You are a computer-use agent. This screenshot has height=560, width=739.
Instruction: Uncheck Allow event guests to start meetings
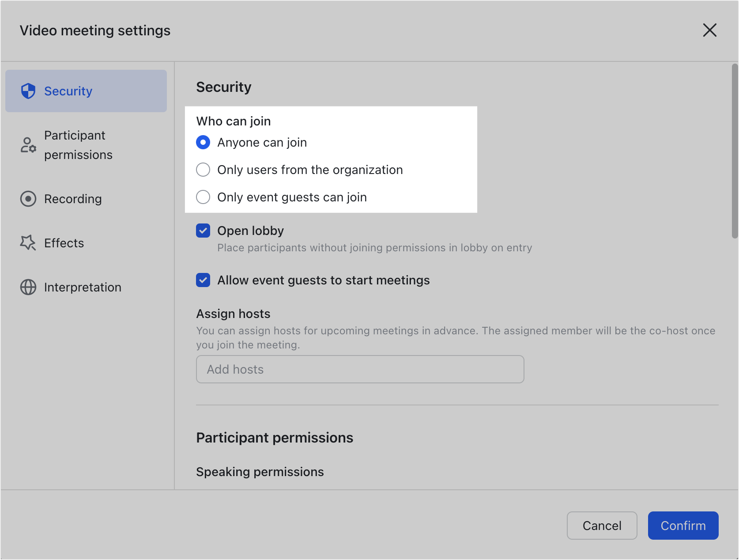click(203, 280)
